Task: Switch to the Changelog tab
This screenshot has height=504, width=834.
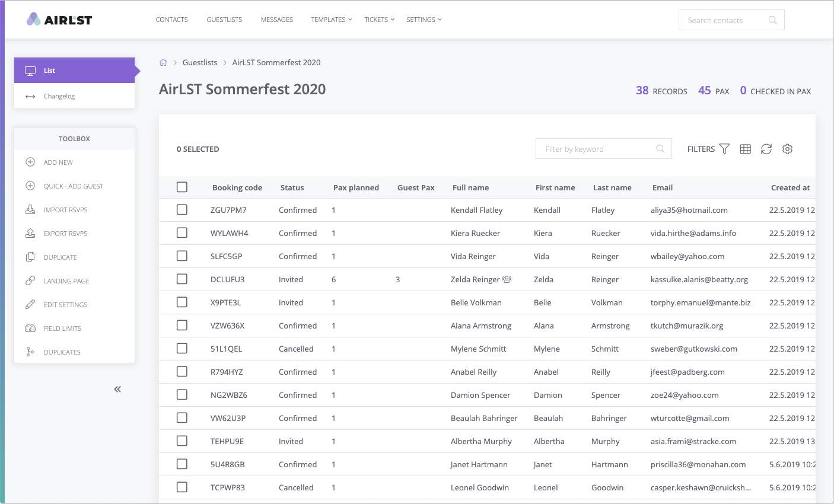Action: click(74, 96)
